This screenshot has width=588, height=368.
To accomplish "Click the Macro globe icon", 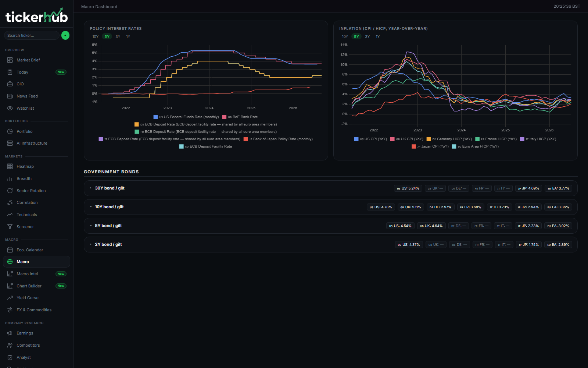I will pos(10,262).
